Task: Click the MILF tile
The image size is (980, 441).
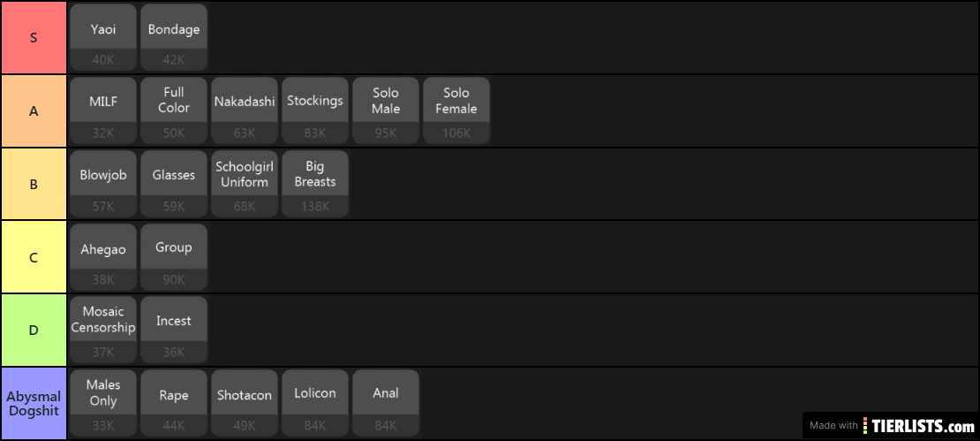Action: point(103,110)
